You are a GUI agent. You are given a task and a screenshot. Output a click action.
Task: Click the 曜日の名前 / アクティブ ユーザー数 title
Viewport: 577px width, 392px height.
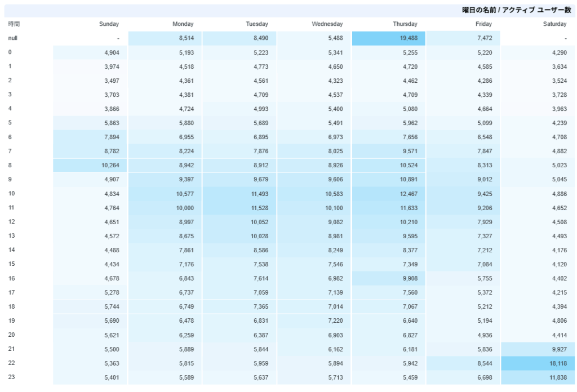[517, 10]
